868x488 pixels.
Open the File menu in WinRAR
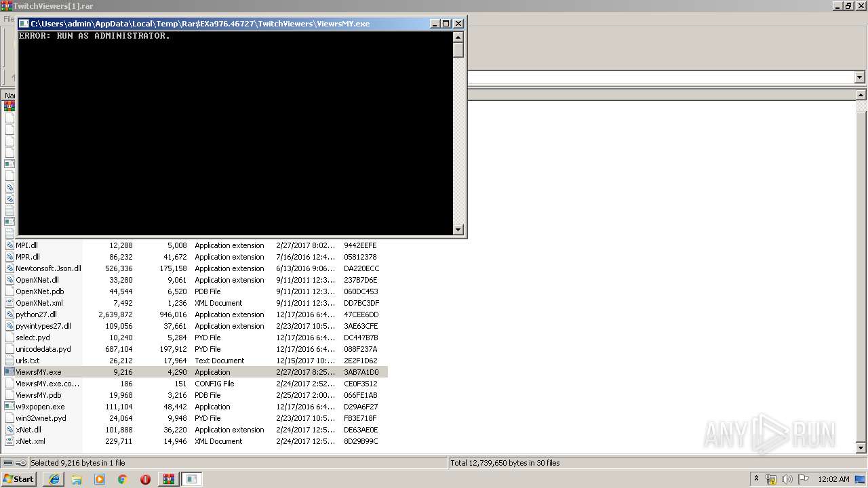8,19
